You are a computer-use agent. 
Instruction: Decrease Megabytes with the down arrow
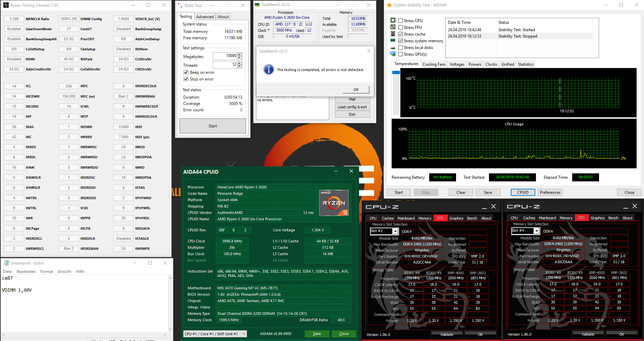point(239,57)
